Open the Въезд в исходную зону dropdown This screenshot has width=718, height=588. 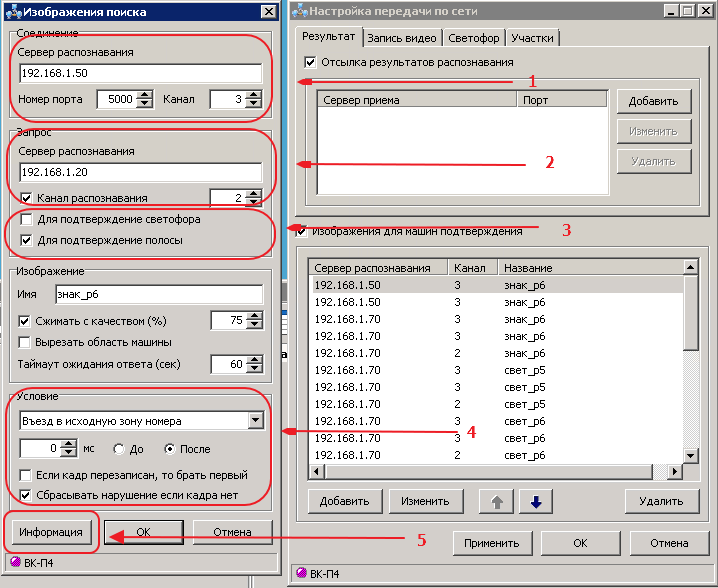pyautogui.click(x=255, y=421)
